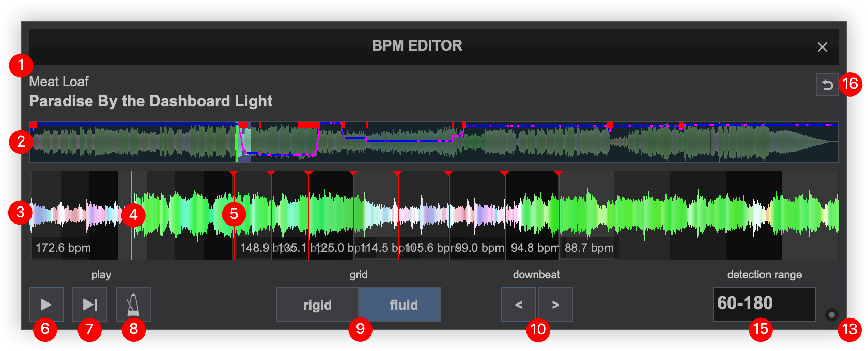The image size is (868, 351).
Task: Click the 94.8 bpm anchor marker
Action: [x=505, y=174]
